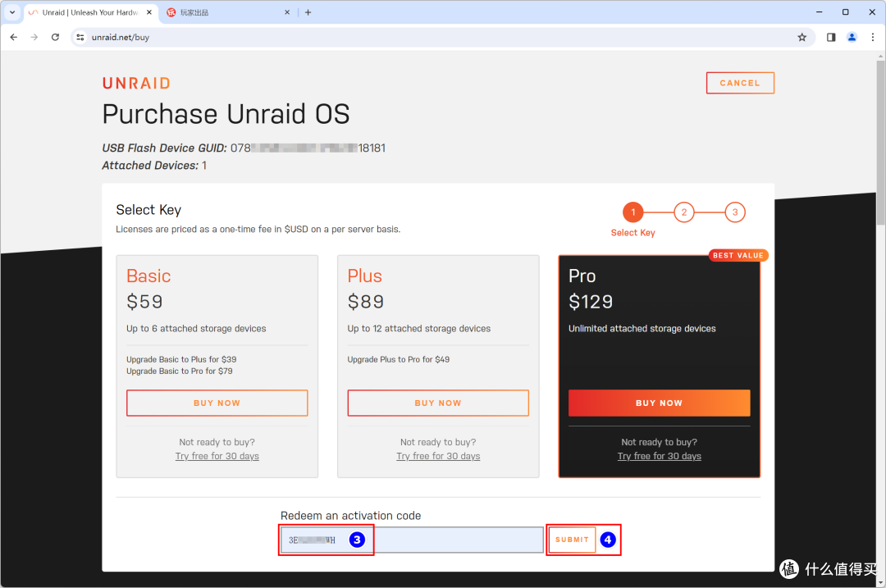
Task: Switch to the 玩家出品 tab
Action: [221, 12]
